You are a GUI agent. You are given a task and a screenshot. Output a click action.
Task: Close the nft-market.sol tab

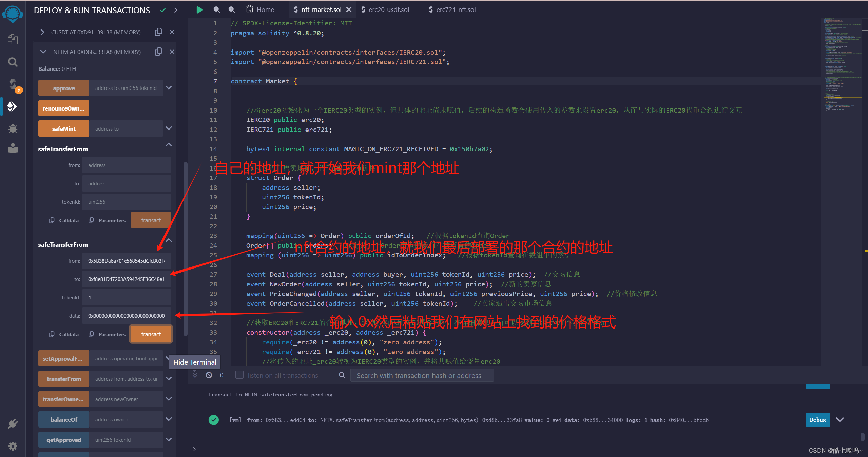(349, 10)
